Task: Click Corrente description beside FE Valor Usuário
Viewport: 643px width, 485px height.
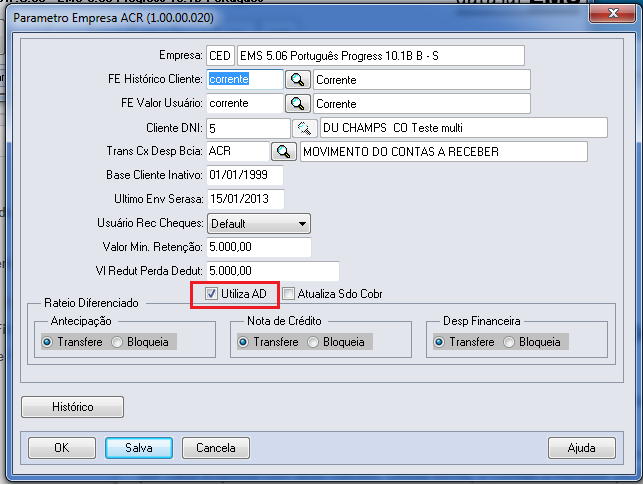Action: pos(422,103)
